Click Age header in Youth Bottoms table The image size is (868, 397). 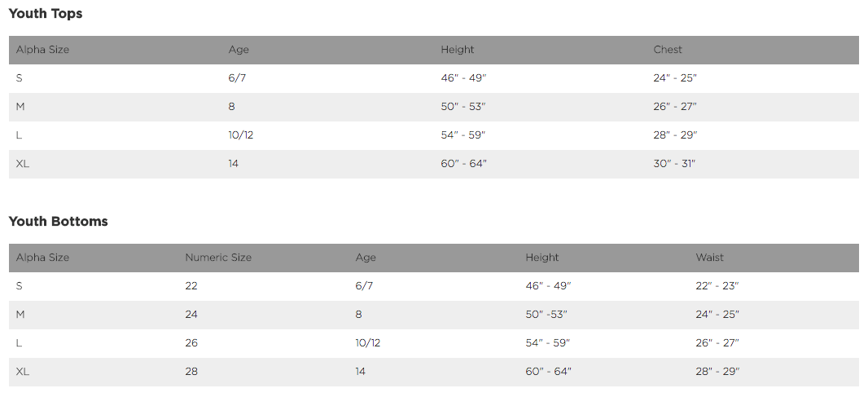(366, 258)
